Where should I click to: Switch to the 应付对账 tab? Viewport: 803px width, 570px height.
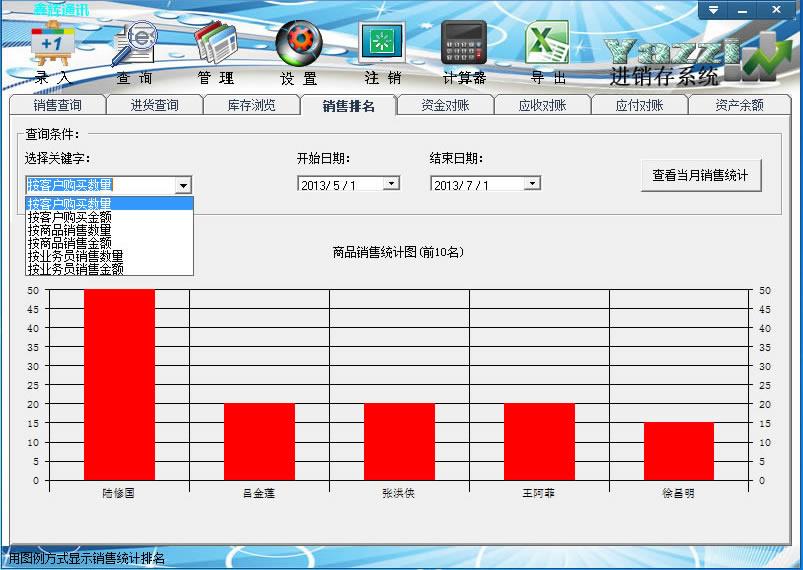pos(640,105)
